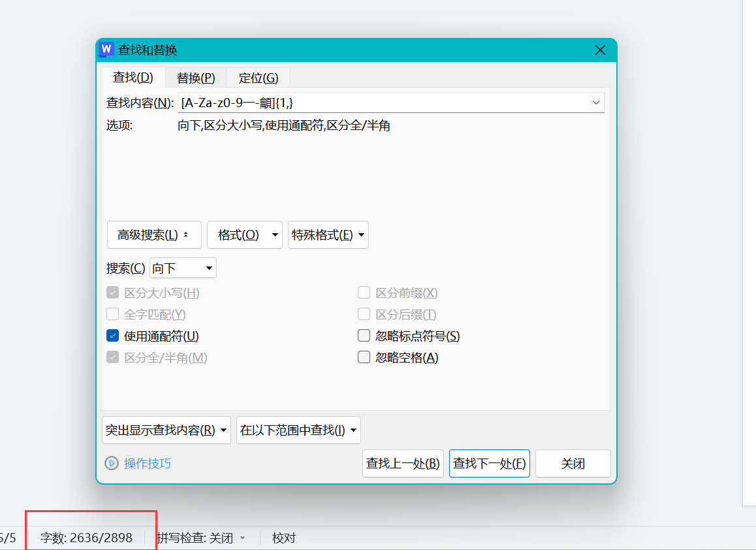Click the 拼写检查: 关闭 status bar item
This screenshot has width=756, height=550.
pyautogui.click(x=195, y=538)
